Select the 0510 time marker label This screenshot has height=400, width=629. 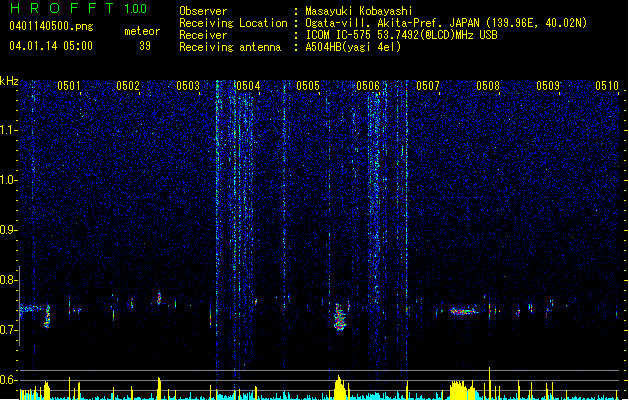point(607,86)
